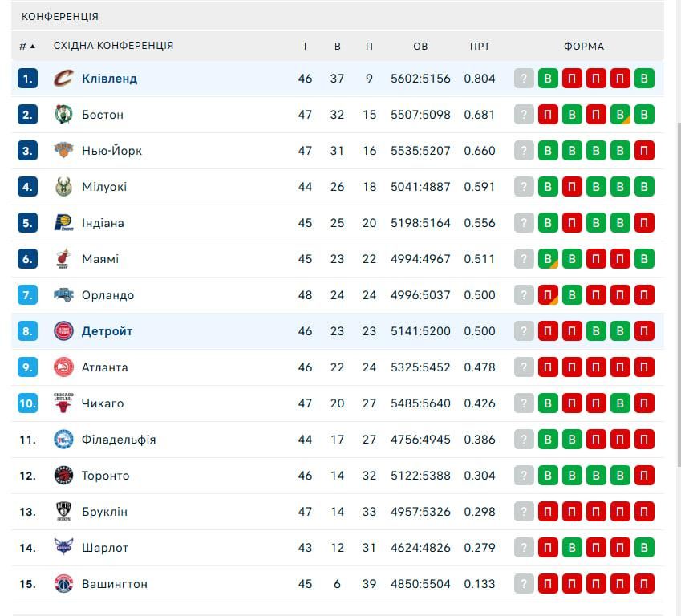Sort table by the # rank column
The width and height of the screenshot is (681, 616).
(x=27, y=47)
